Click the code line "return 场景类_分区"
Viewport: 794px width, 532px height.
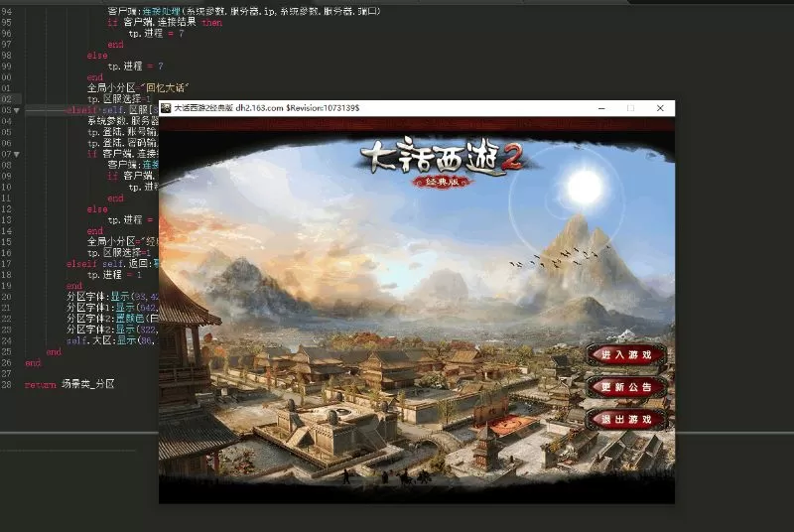[69, 384]
